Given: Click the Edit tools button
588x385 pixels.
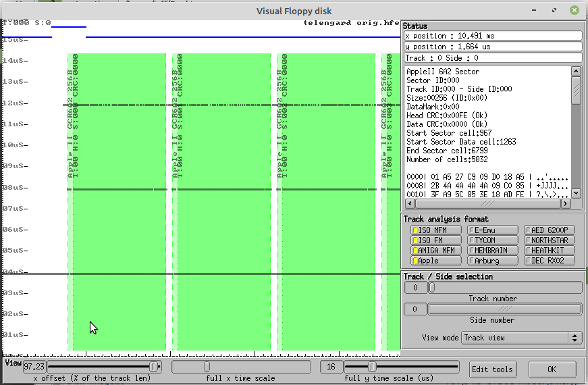Looking at the screenshot, I should 492,369.
